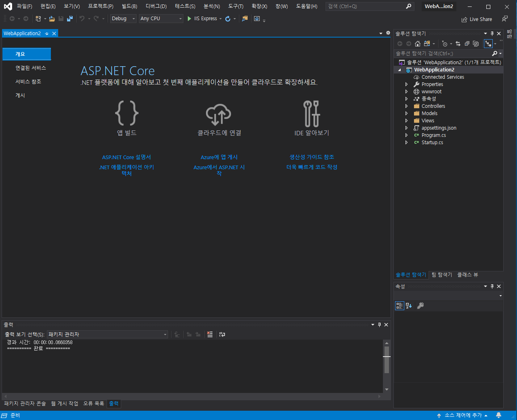Click the Output panel scroll up arrow
The image size is (517, 420).
387,343
